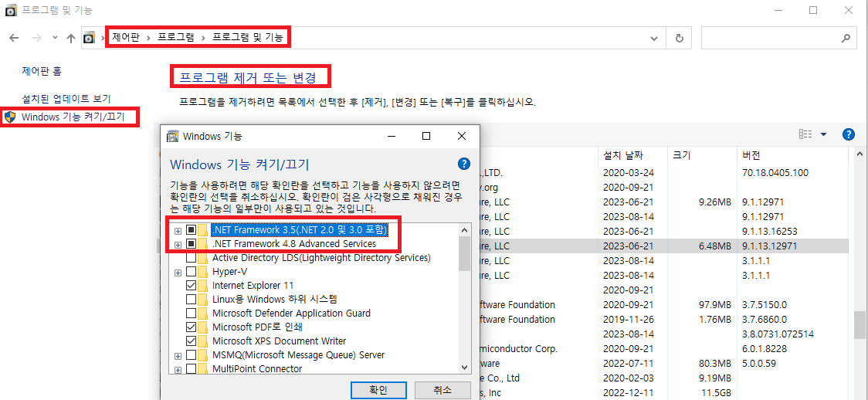Viewport: 868px width, 400px height.
Task: Enable the Hyper-V checkbox
Action: 191,272
